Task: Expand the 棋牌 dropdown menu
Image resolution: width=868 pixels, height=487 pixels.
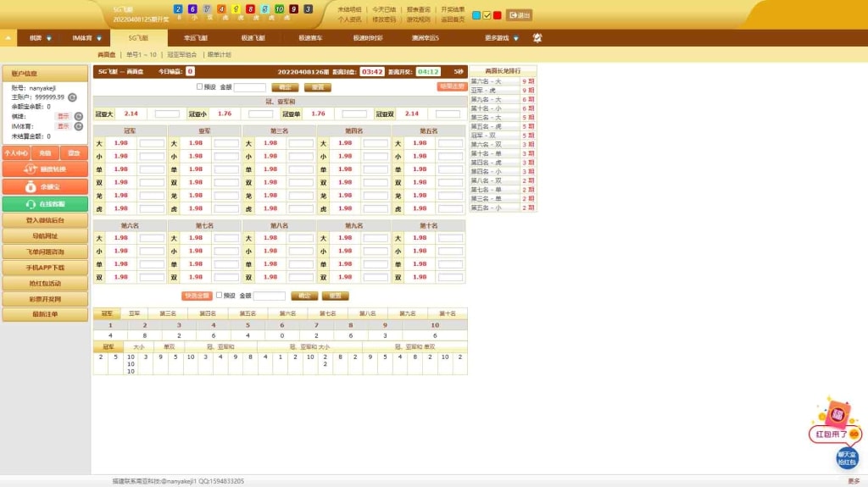Action: point(41,37)
